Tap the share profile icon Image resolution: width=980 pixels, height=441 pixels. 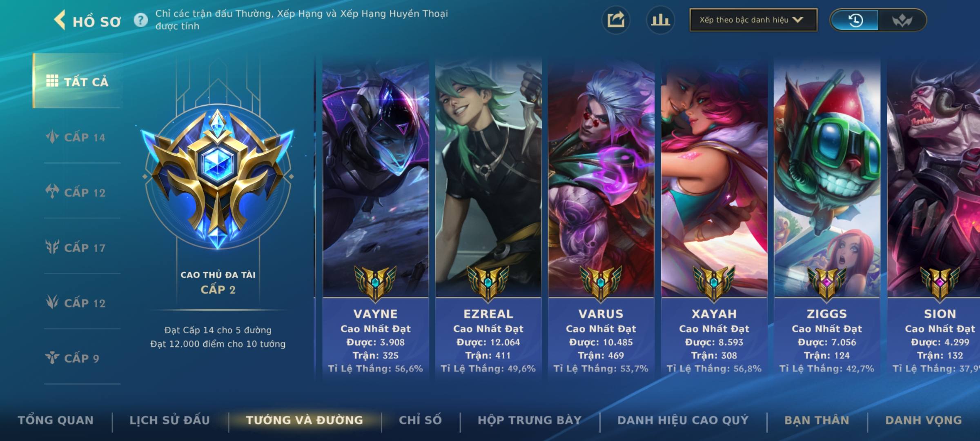[x=616, y=20]
